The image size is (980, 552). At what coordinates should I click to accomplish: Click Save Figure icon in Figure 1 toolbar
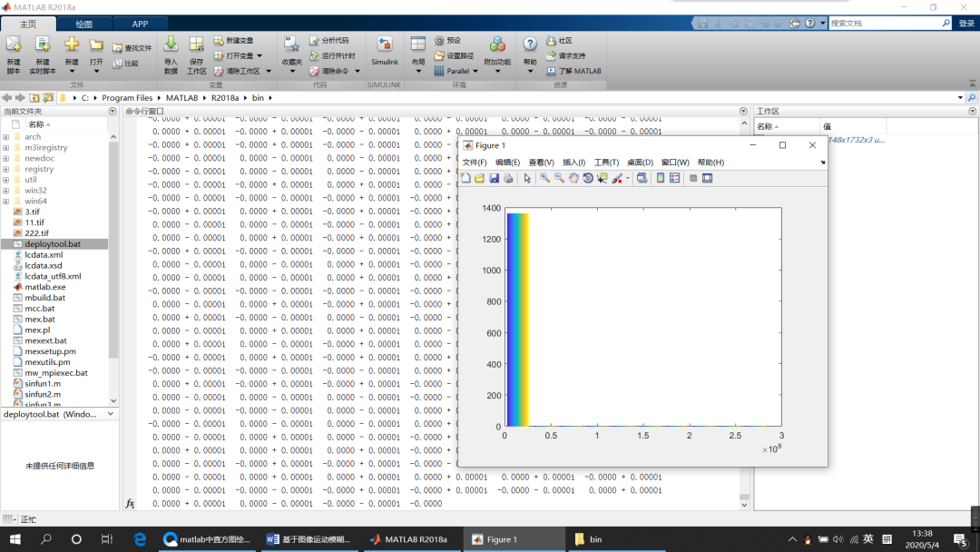click(494, 178)
